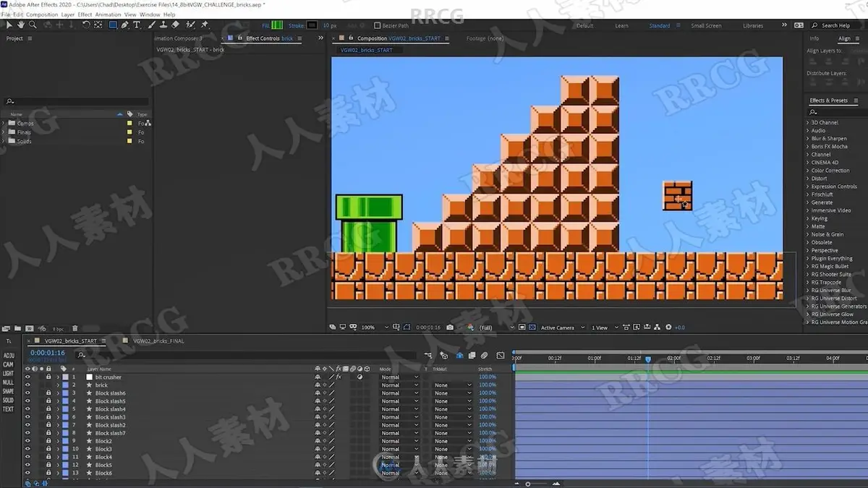Open the Active Camera view dropdown
Image resolution: width=868 pixels, height=488 pixels.
tap(561, 328)
